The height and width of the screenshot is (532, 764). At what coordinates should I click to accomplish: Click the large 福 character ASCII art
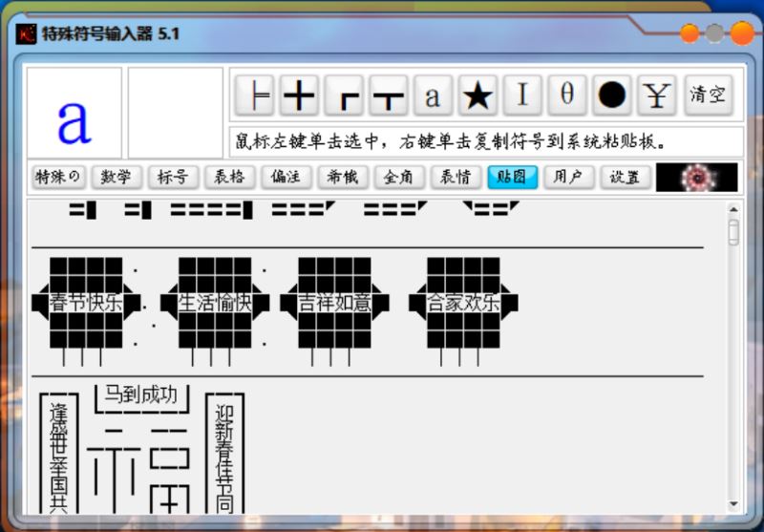(138, 470)
